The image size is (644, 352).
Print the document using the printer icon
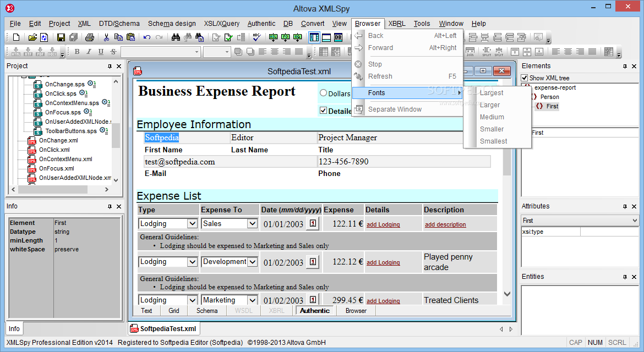pyautogui.click(x=90, y=37)
